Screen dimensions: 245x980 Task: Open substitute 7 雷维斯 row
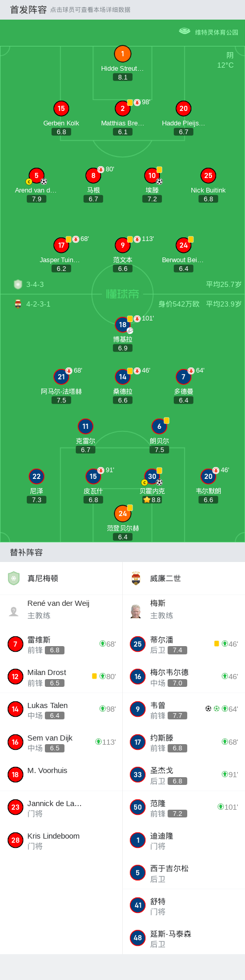(61, 644)
